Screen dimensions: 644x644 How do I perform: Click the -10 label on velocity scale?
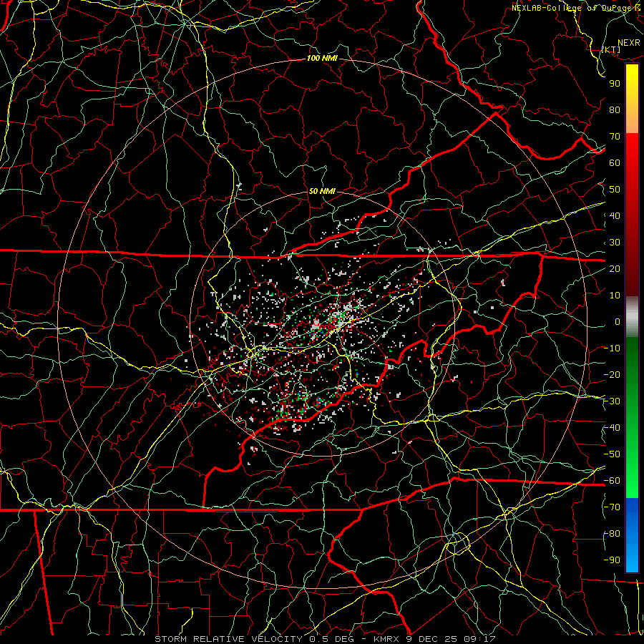[x=612, y=348]
